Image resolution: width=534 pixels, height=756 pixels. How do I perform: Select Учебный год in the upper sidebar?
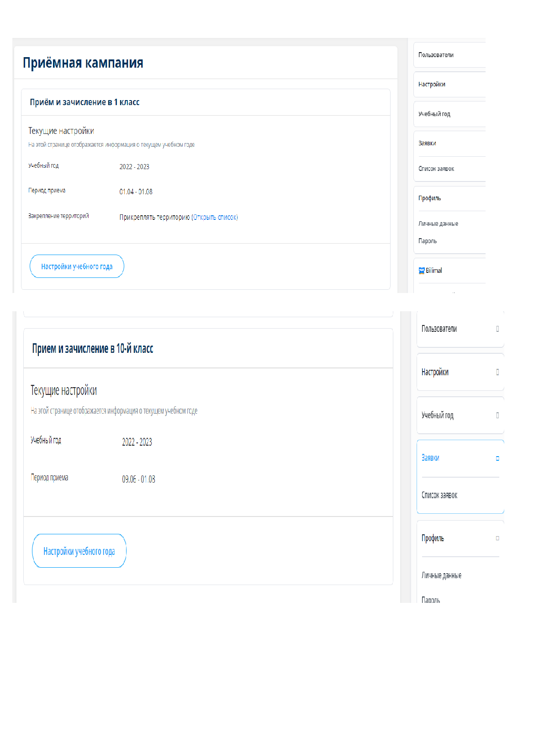[434, 114]
